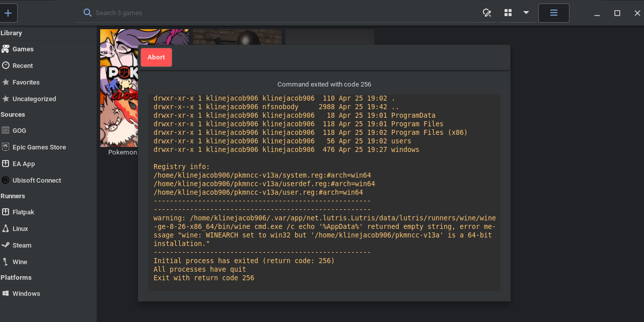Click the "All processes have quit" log line

[200, 270]
